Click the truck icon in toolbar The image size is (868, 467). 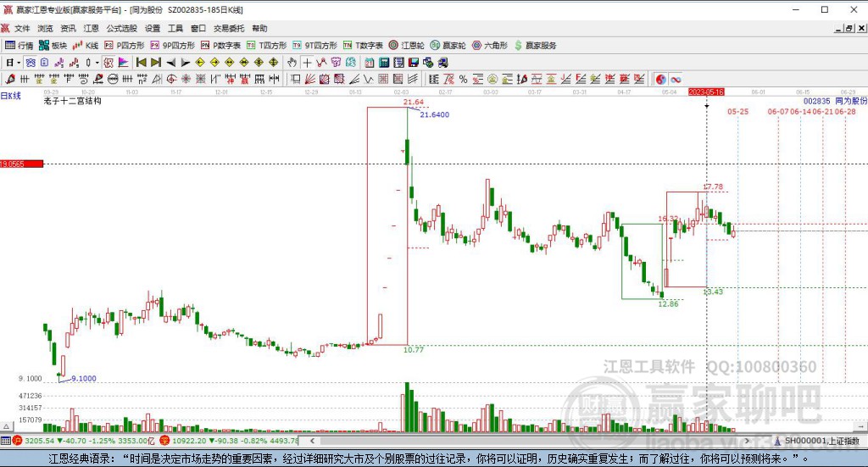click(x=443, y=63)
